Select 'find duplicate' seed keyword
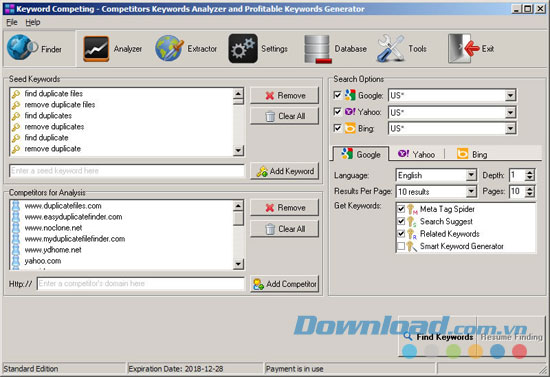550x377 pixels. (46, 137)
